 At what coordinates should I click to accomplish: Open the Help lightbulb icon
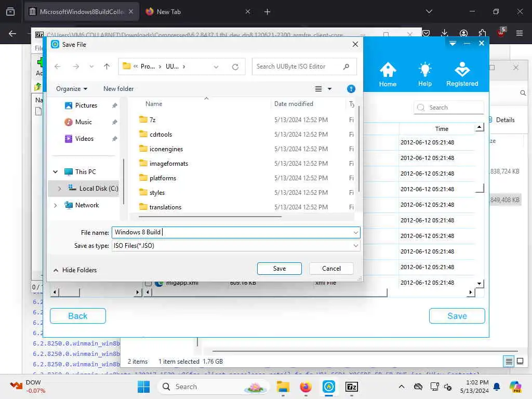tap(425, 74)
